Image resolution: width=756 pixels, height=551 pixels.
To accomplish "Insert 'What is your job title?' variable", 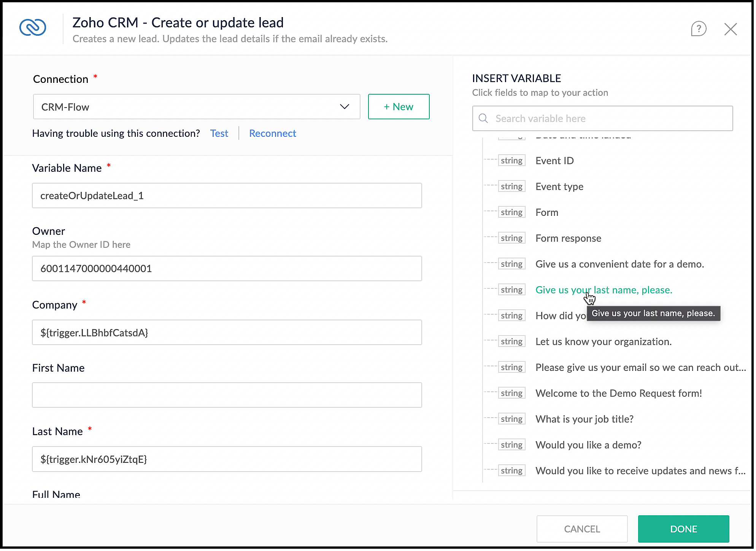I will pyautogui.click(x=584, y=419).
